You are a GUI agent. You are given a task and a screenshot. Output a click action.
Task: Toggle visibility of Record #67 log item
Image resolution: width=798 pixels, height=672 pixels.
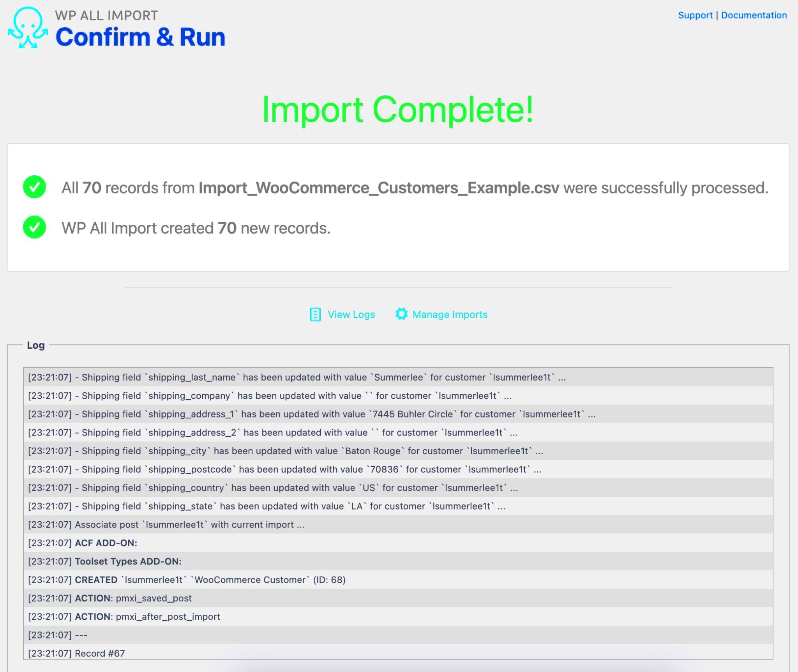pos(398,653)
